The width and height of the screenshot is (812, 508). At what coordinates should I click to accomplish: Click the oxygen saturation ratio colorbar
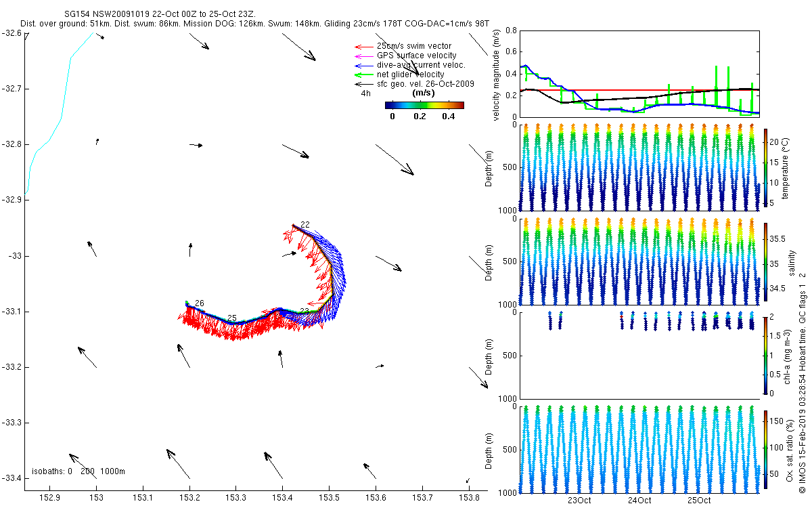point(765,448)
